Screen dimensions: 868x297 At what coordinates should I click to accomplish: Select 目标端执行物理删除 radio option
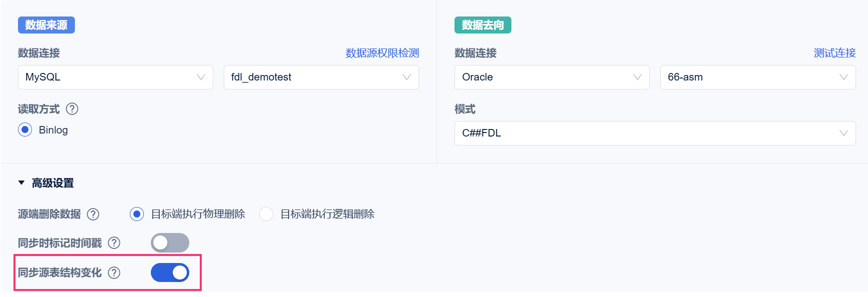click(x=137, y=214)
